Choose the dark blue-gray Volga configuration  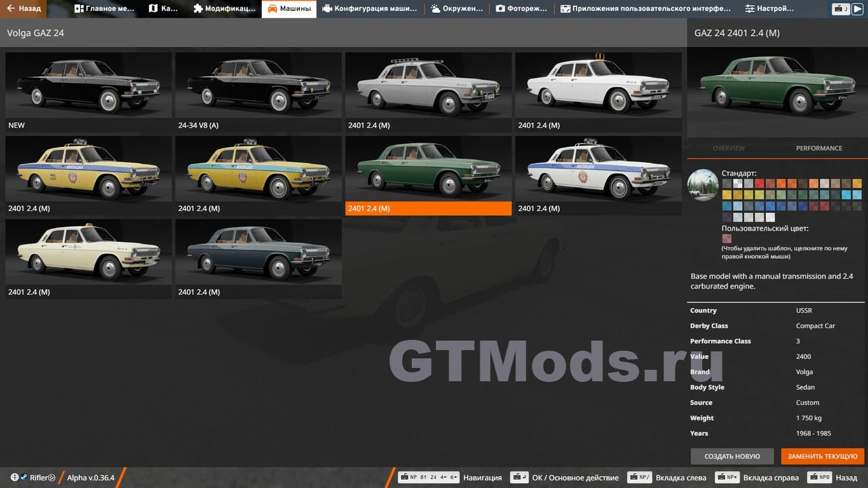coord(259,259)
